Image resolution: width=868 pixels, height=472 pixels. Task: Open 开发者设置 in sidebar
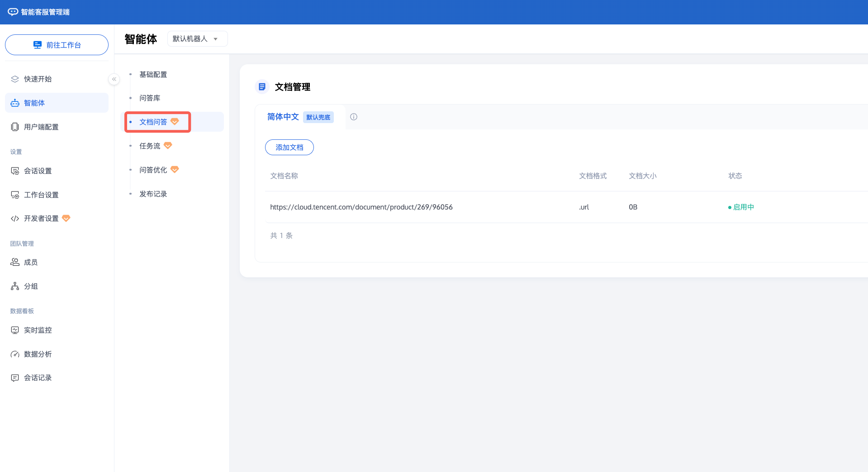pyautogui.click(x=41, y=219)
